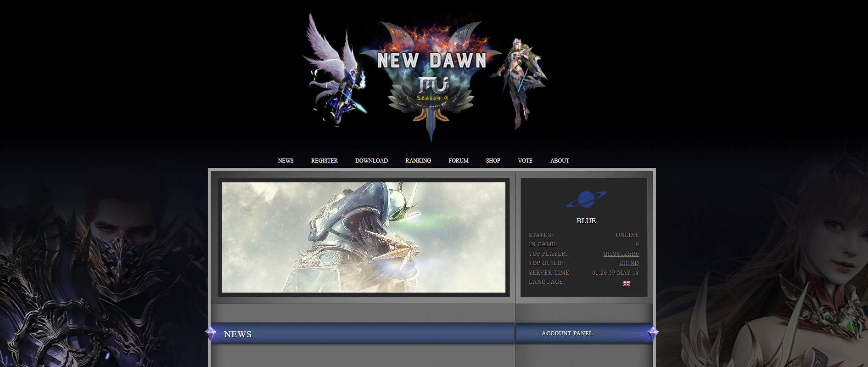Click the IN GAME: label
The width and height of the screenshot is (868, 367).
(x=543, y=244)
